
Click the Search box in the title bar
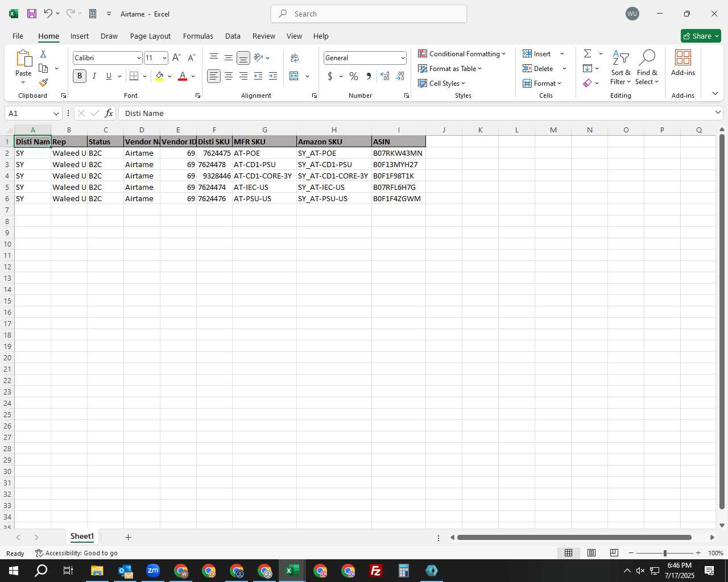point(369,14)
